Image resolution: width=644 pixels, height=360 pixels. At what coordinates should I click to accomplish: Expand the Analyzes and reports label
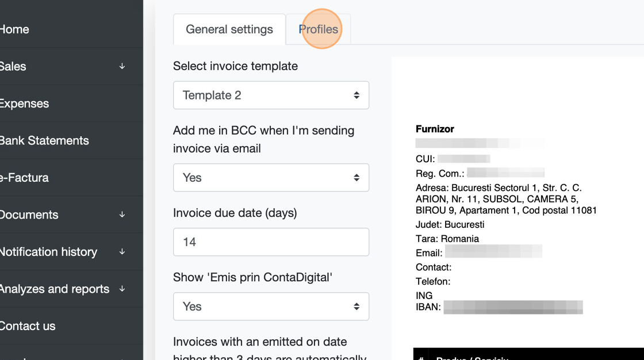[x=55, y=289]
